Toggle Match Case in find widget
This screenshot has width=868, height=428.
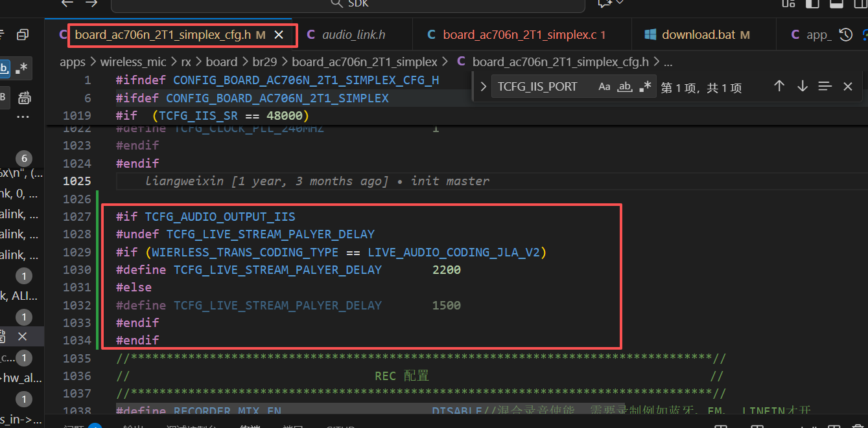pos(604,87)
